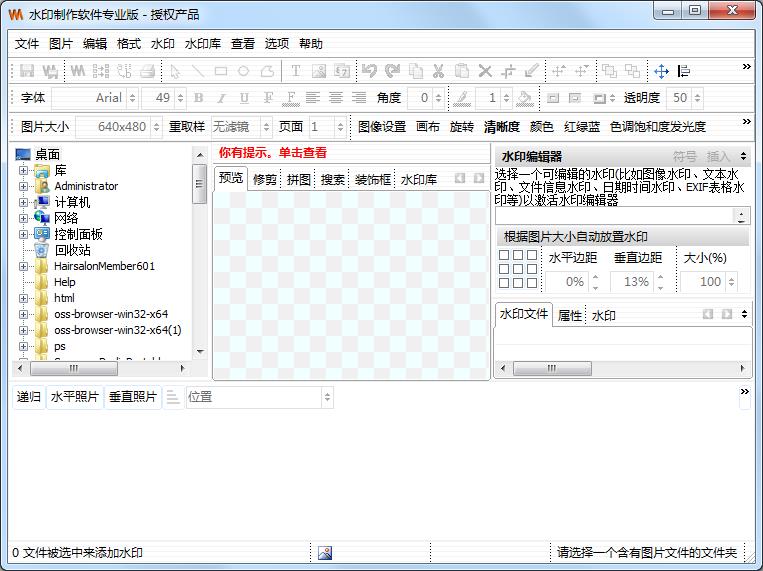This screenshot has height=571, width=763.
Task: Click the Delete X icon in the toolbar
Action: 485,71
